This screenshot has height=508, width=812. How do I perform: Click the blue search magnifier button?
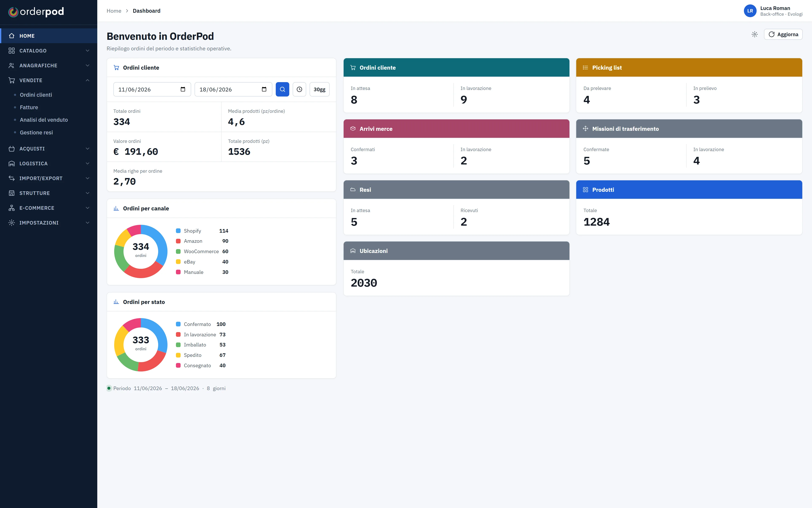pyautogui.click(x=283, y=89)
